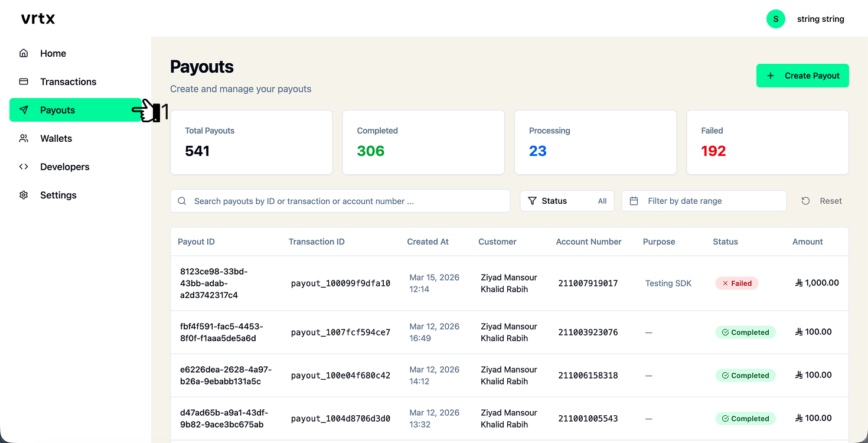Open the string string account menu
The width and height of the screenshot is (868, 443).
pos(820,19)
